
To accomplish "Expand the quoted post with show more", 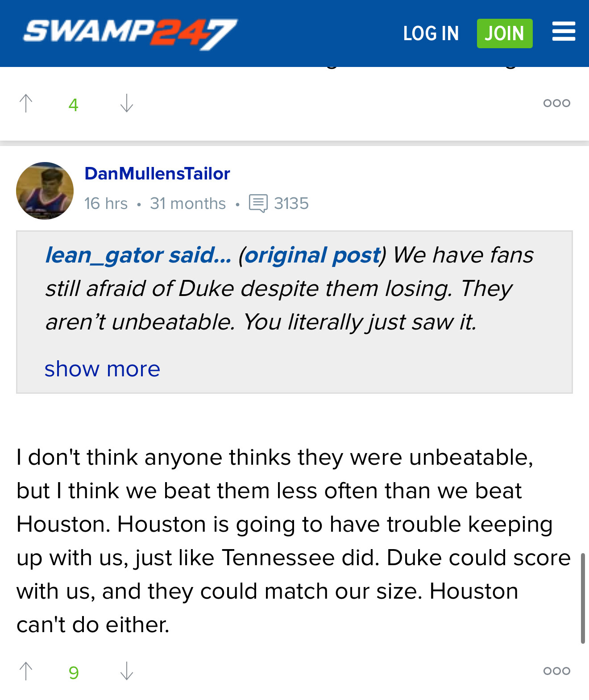I will point(102,369).
